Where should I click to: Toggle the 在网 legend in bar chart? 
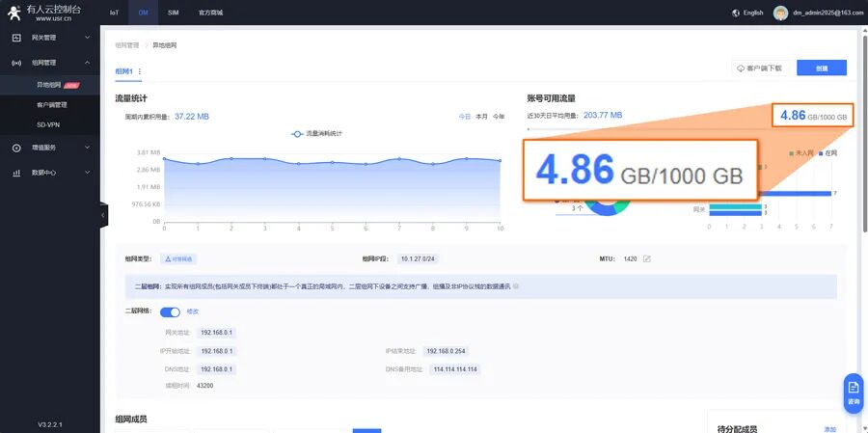(x=827, y=153)
